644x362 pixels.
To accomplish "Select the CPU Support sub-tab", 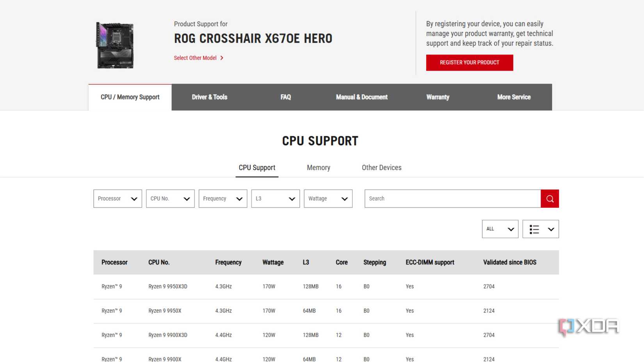I will (x=257, y=168).
